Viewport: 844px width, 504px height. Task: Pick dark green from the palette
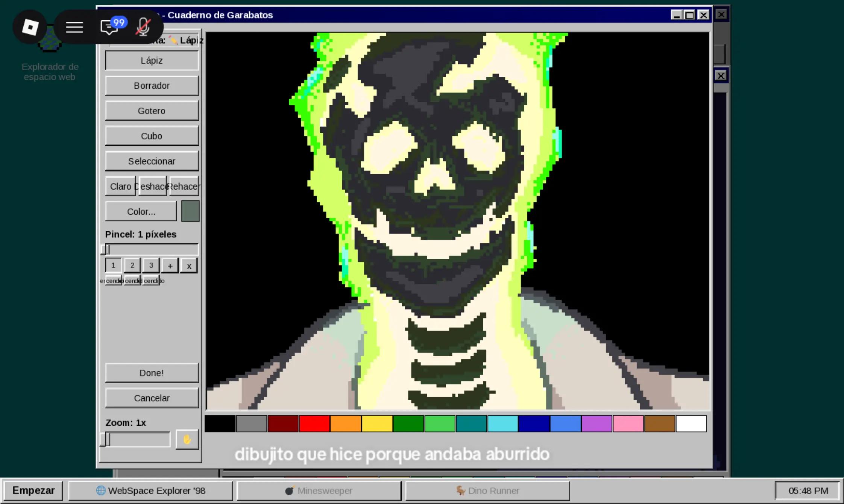pos(409,424)
